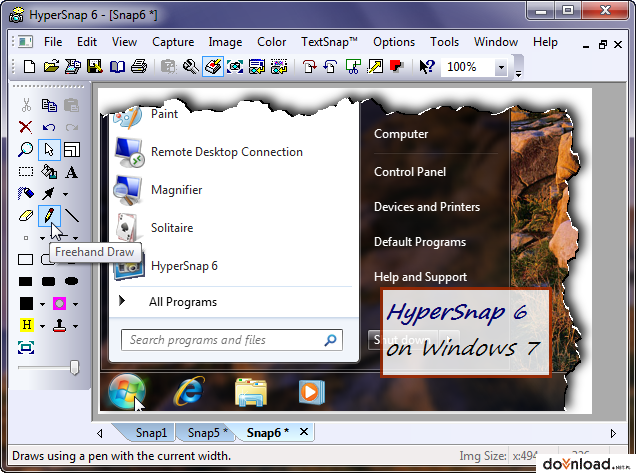Select the Stamp tool
The height and width of the screenshot is (473, 636).
pyautogui.click(x=60, y=325)
